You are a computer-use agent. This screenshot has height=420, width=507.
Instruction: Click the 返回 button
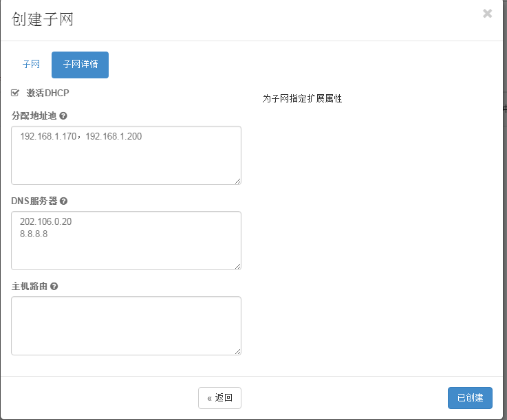pos(219,398)
